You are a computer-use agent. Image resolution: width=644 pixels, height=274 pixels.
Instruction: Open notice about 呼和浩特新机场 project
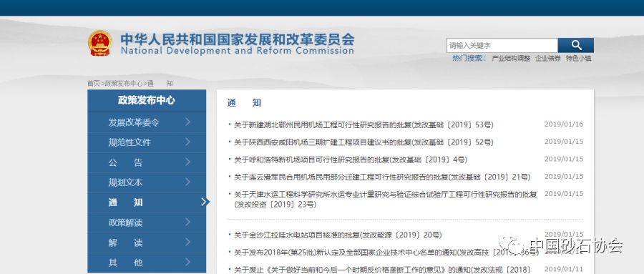point(351,160)
